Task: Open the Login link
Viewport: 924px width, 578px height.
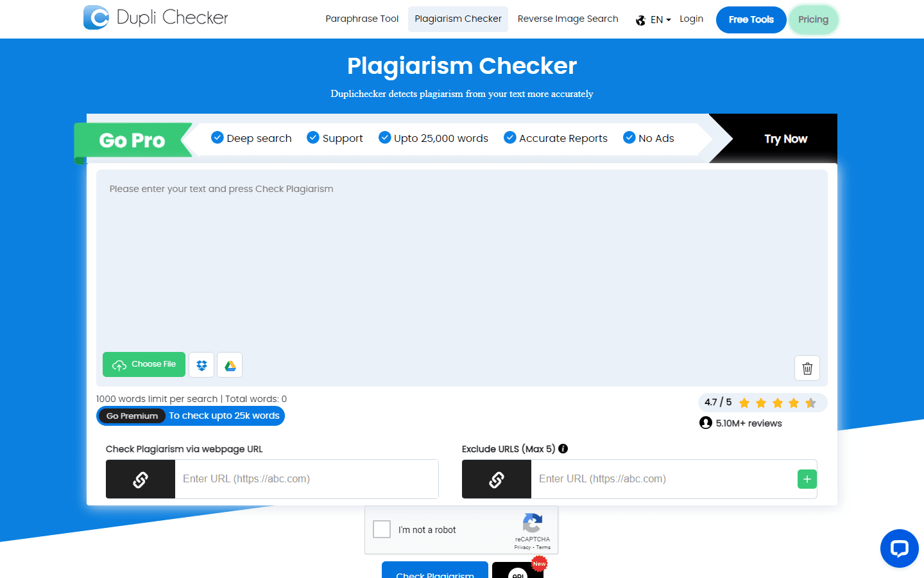Action: (x=691, y=19)
